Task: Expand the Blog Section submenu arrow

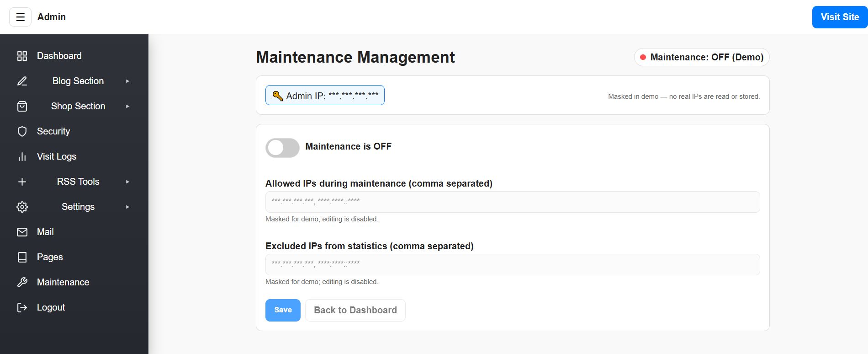Action: (x=127, y=81)
